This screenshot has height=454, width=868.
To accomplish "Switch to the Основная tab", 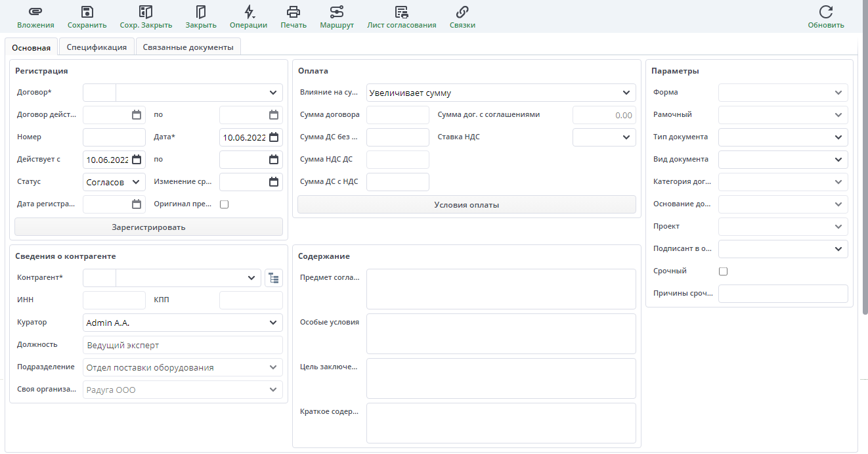I will tap(32, 47).
